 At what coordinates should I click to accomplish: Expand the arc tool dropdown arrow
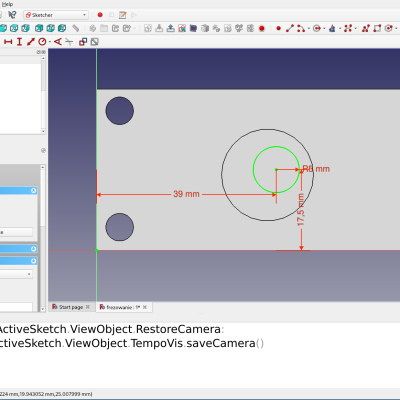click(309, 29)
